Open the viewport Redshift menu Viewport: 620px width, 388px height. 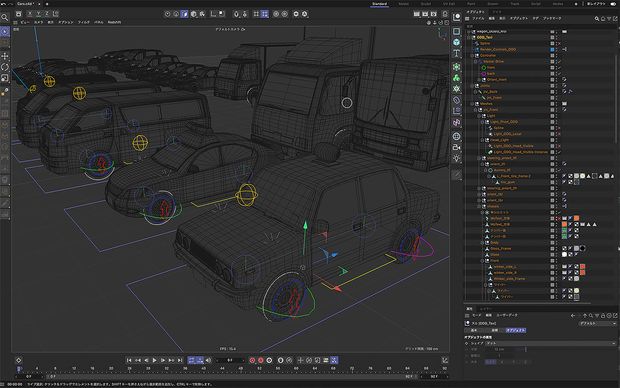pos(114,23)
